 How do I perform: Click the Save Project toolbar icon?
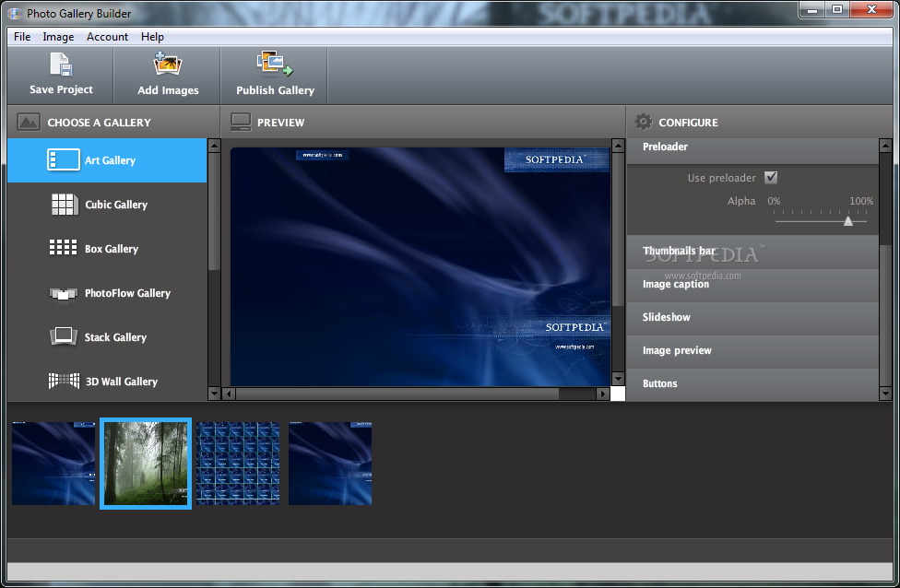click(x=61, y=65)
